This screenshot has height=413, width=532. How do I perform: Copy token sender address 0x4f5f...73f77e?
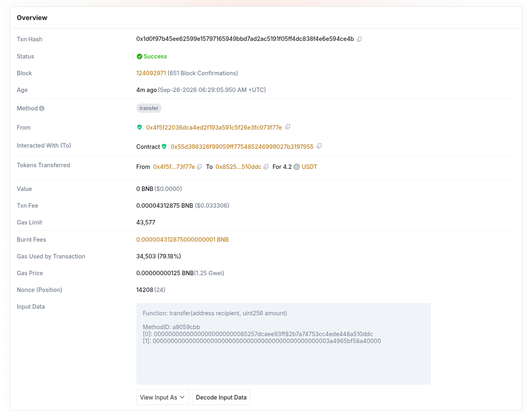pos(199,167)
